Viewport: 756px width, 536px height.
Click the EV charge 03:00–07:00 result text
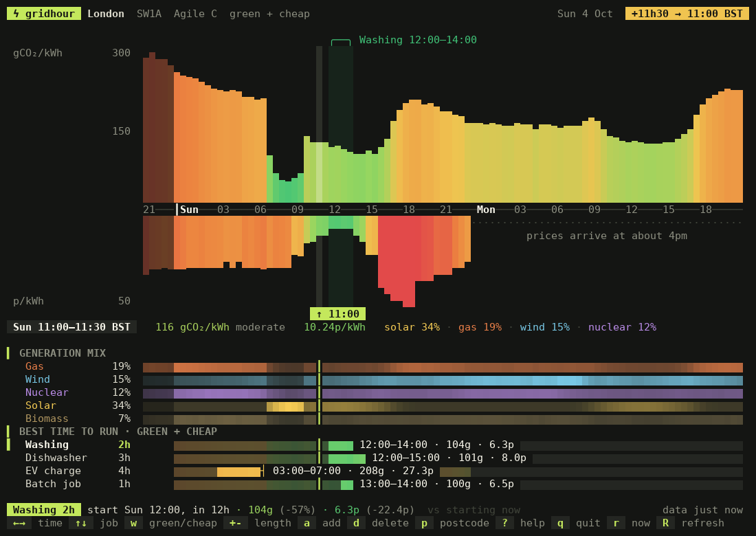click(353, 471)
